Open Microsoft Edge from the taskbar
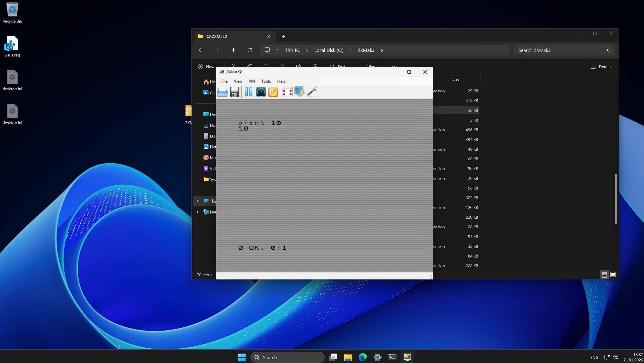 [363, 357]
